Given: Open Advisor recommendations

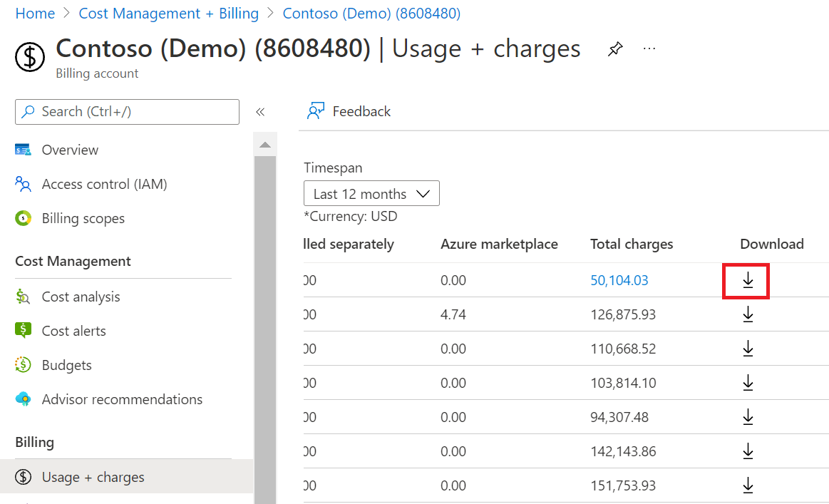Looking at the screenshot, I should pos(122,399).
